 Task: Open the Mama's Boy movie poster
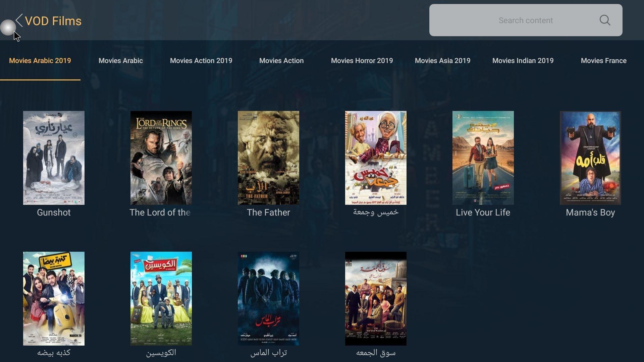pos(590,158)
